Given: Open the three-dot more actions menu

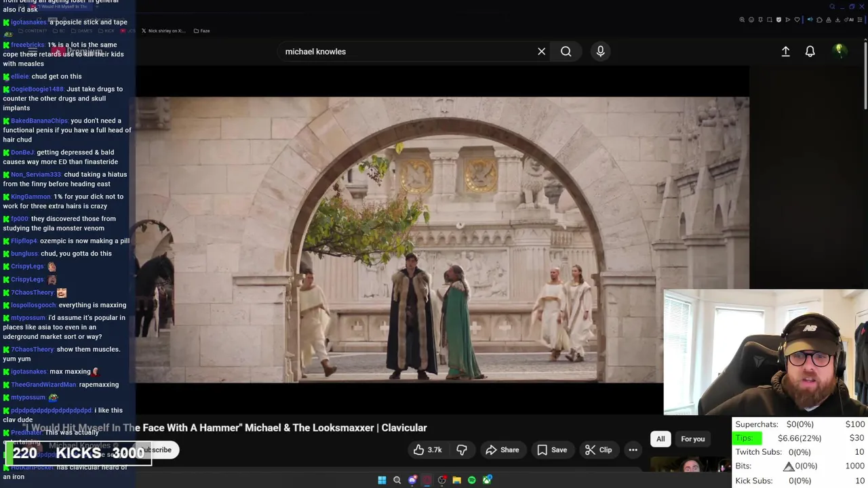Looking at the screenshot, I should tap(633, 450).
